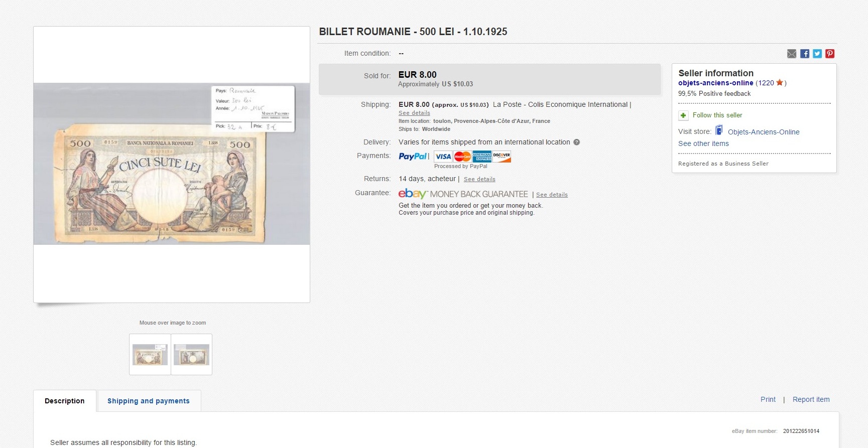
Task: Click the delivery help question mark icon
Action: (x=577, y=142)
